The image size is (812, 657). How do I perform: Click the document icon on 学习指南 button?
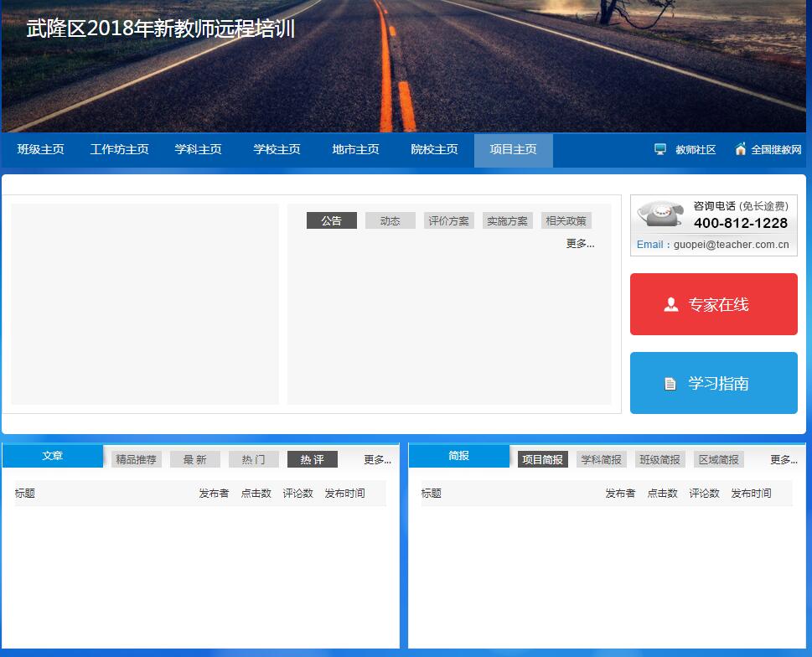click(670, 384)
